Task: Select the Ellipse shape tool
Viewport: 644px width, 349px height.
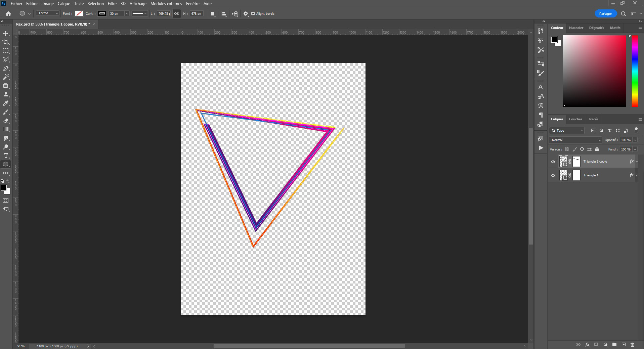Action: tap(6, 164)
